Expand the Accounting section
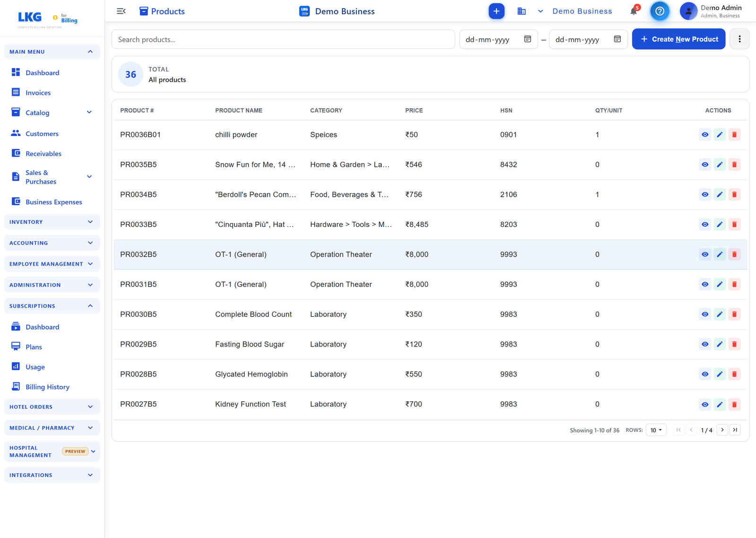This screenshot has height=538, width=756. point(52,243)
